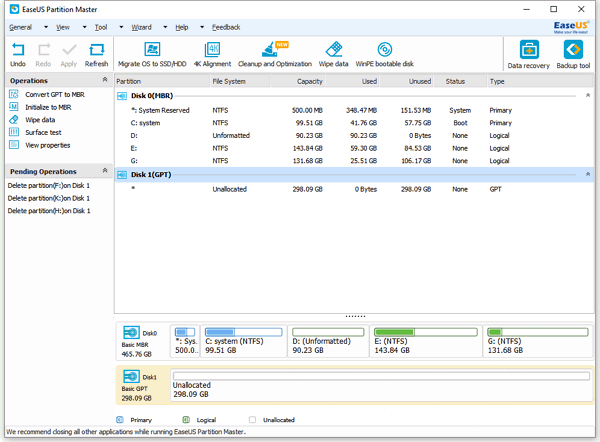Collapse the Disk 1(GPT) partition group
This screenshot has width=600, height=442.
588,174
